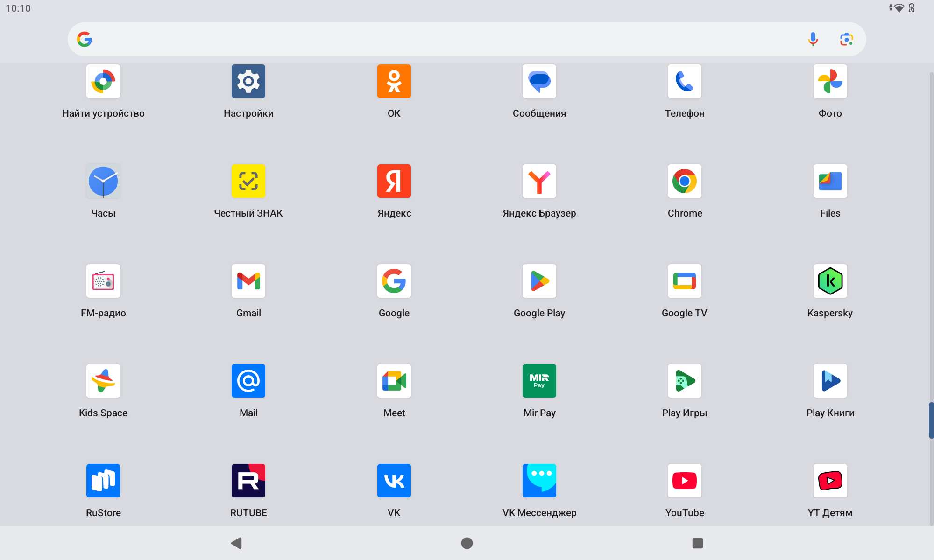Open Google TV app
The height and width of the screenshot is (560, 934).
(684, 281)
